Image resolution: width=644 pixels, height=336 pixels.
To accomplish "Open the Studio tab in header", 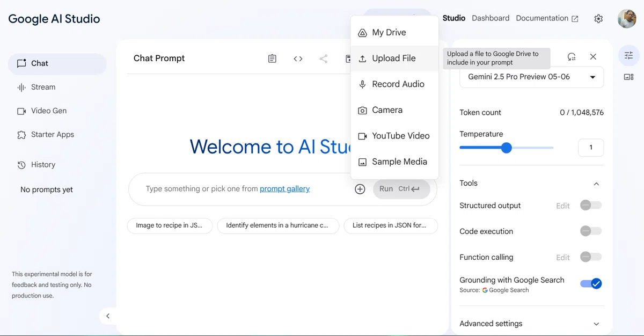I will coord(454,18).
